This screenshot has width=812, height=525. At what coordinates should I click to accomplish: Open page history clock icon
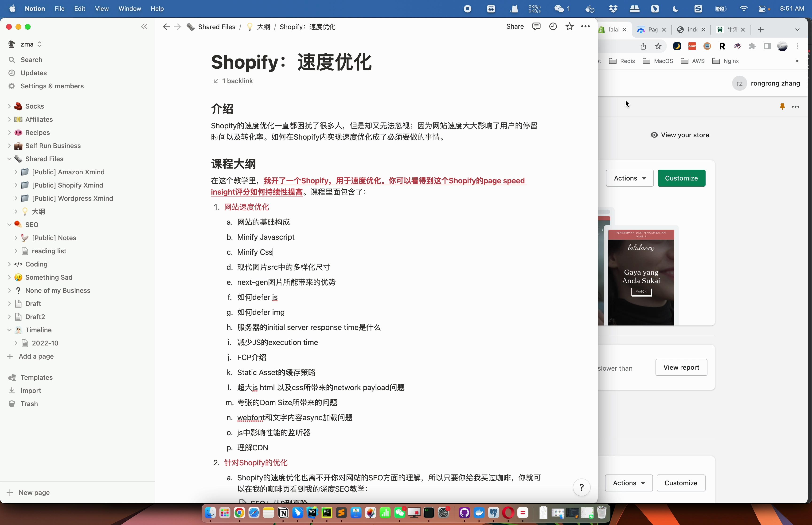[553, 27]
